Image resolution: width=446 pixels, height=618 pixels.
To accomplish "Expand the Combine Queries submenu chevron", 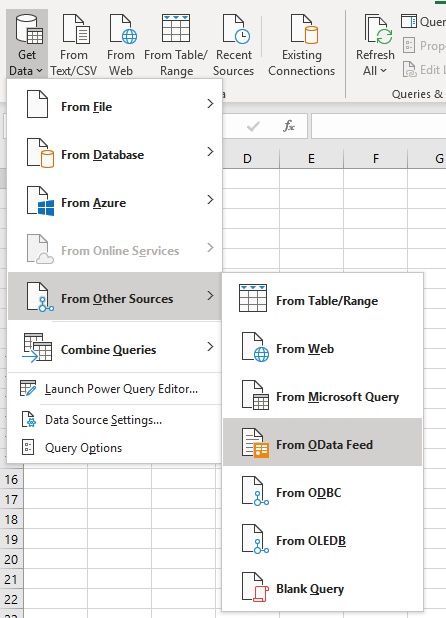I will click(210, 347).
